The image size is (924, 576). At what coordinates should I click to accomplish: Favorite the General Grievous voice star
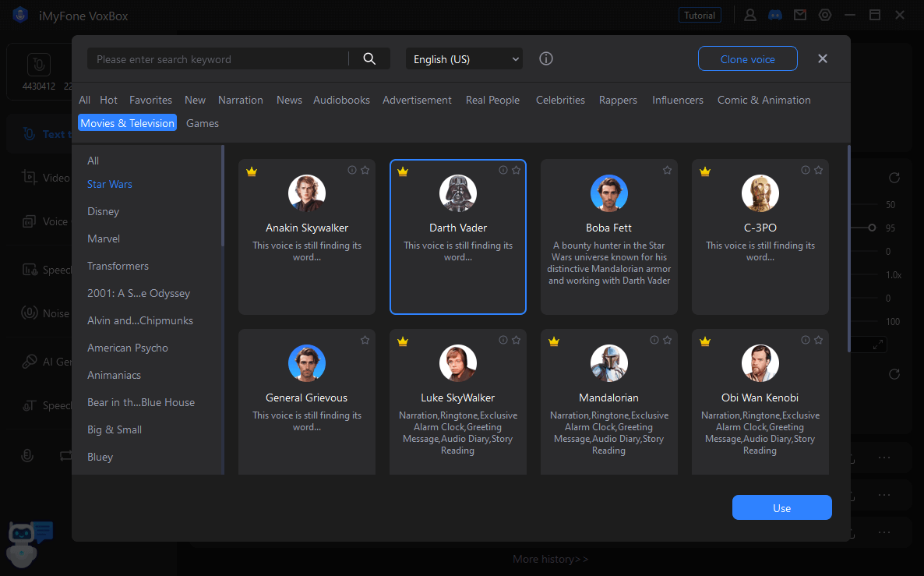pos(365,340)
